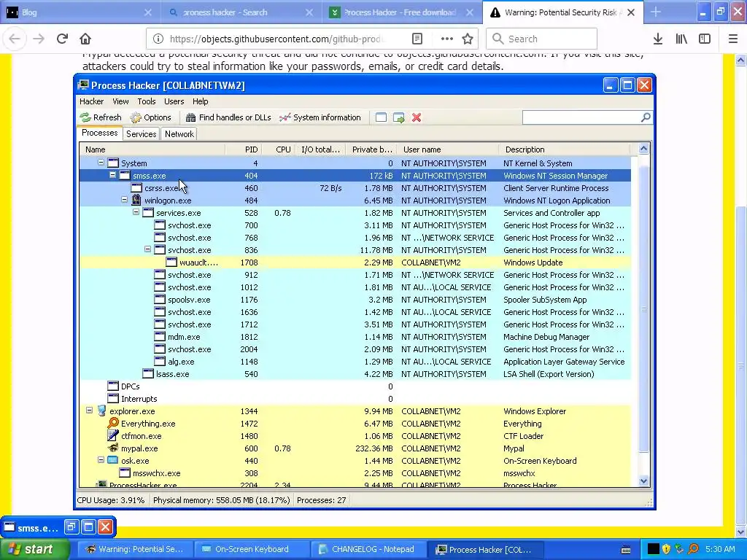Open the Hacker menu
747x560 pixels.
pos(91,101)
